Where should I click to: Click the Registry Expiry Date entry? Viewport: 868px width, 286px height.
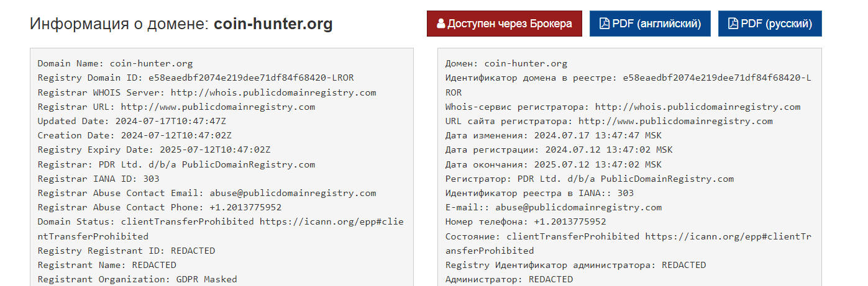point(153,150)
